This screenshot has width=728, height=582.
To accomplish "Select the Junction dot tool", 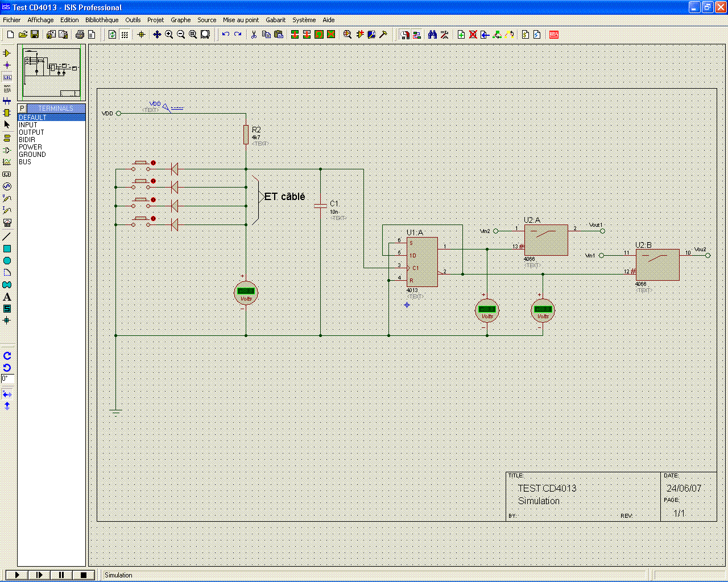I will point(7,65).
